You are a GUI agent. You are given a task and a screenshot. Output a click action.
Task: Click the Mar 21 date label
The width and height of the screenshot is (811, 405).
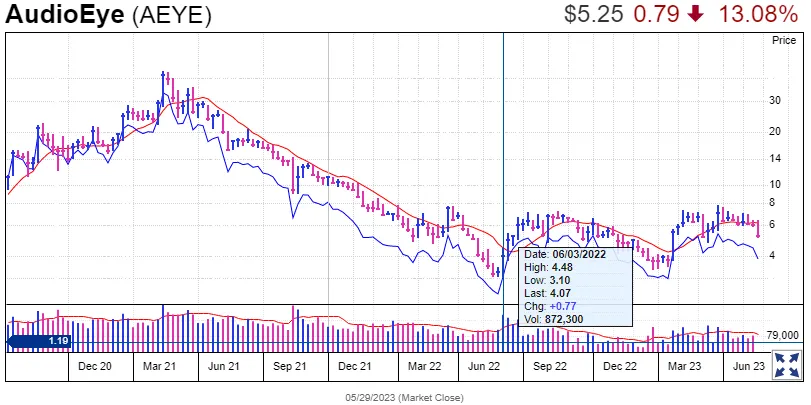click(x=159, y=367)
